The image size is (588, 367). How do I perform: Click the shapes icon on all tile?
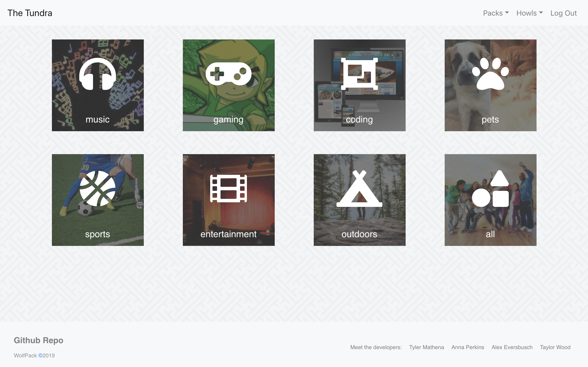[490, 188]
